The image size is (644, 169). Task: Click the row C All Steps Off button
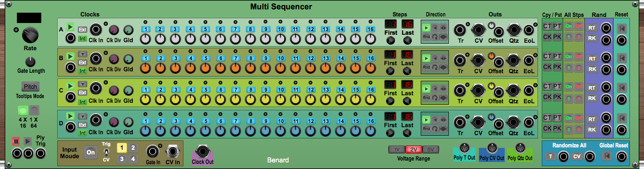578,86
